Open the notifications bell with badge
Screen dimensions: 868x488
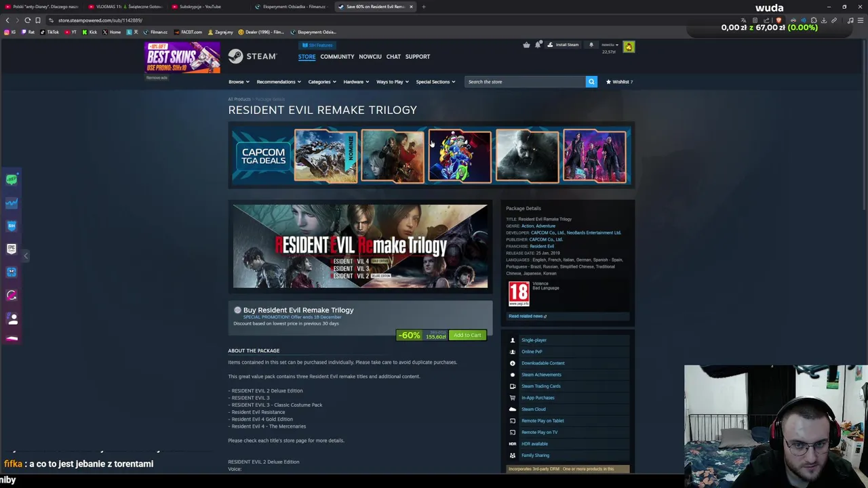click(538, 45)
